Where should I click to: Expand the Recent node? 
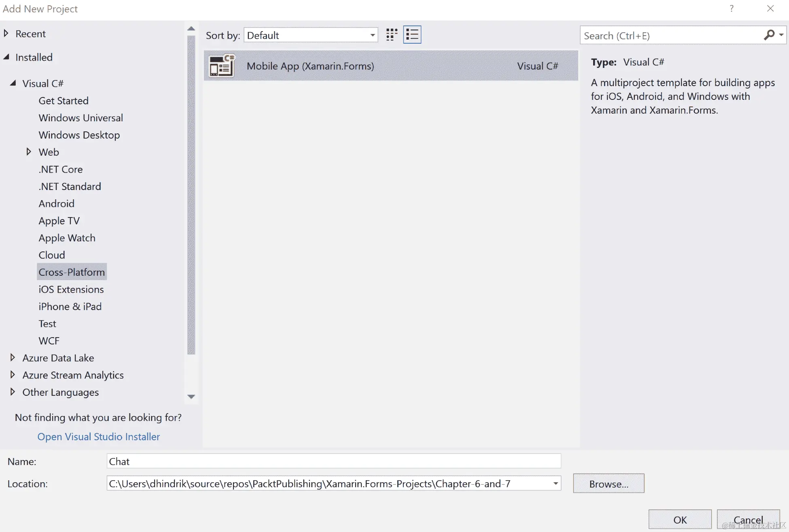(6, 34)
